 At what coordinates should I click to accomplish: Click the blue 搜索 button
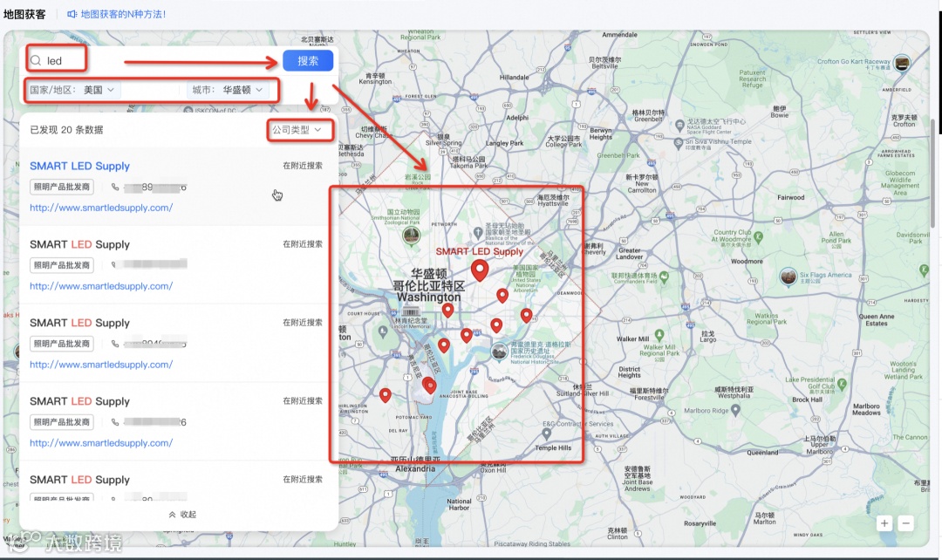[x=308, y=61]
